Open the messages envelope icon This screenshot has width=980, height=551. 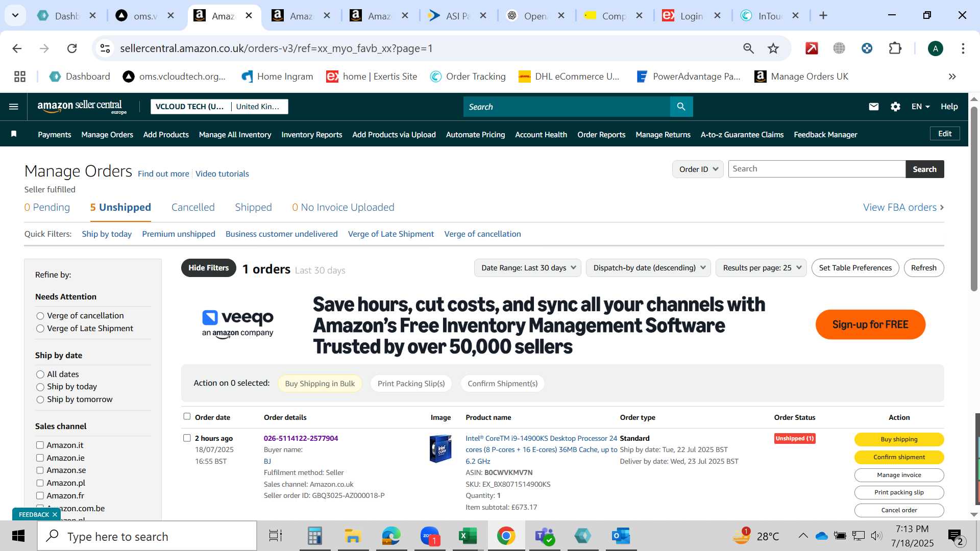[x=874, y=107]
